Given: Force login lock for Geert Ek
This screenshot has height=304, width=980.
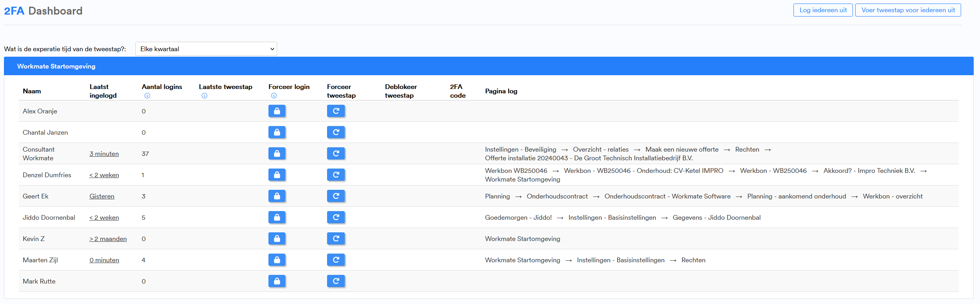Looking at the screenshot, I should [277, 196].
